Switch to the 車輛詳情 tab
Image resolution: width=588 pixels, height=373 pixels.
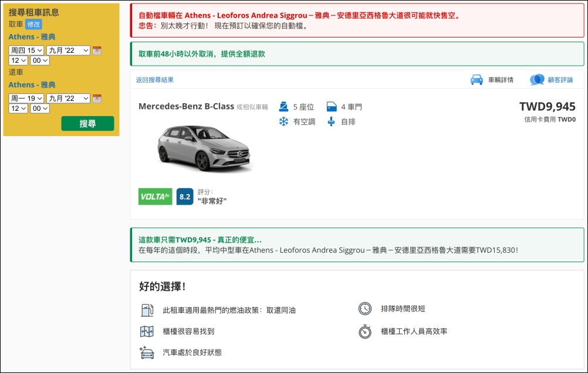492,80
